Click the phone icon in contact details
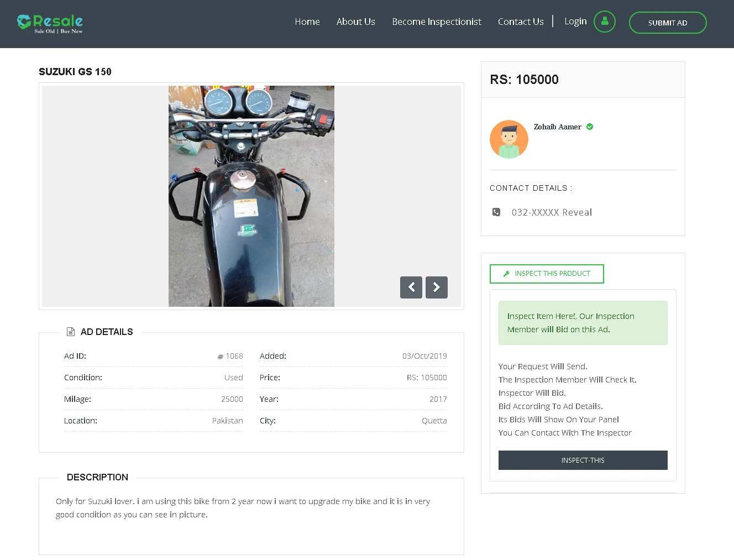734x560 pixels. click(496, 212)
